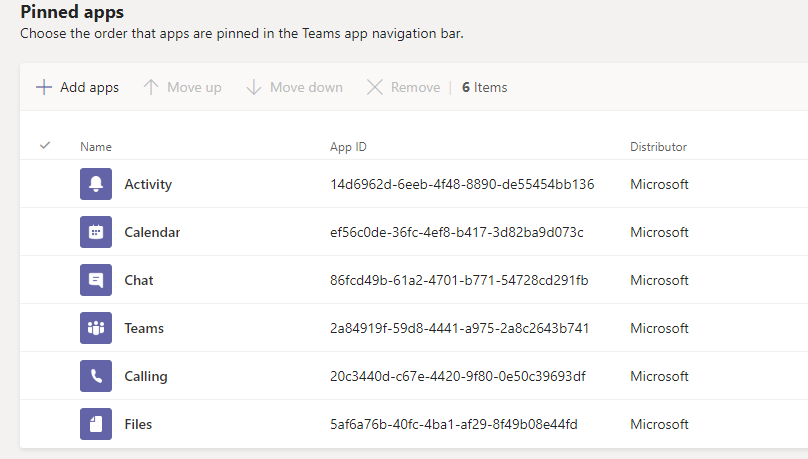808x459 pixels.
Task: Sort by the Name column header
Action: pyautogui.click(x=96, y=147)
